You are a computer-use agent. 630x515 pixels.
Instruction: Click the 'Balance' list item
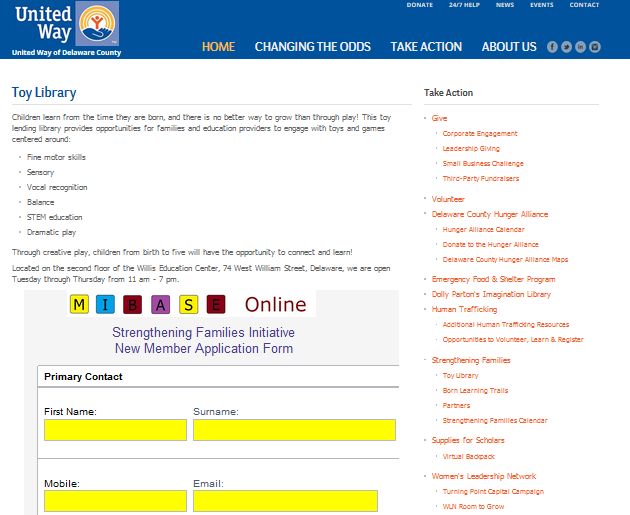click(40, 202)
